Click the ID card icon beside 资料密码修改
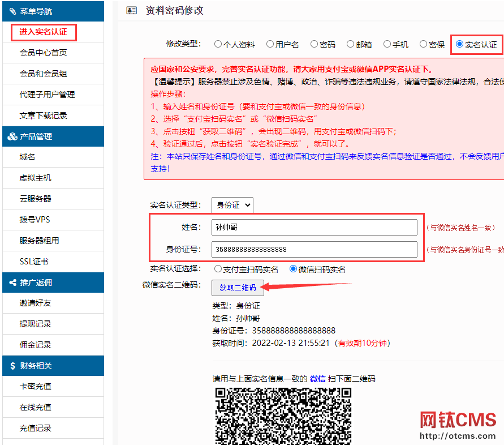 coord(131,10)
